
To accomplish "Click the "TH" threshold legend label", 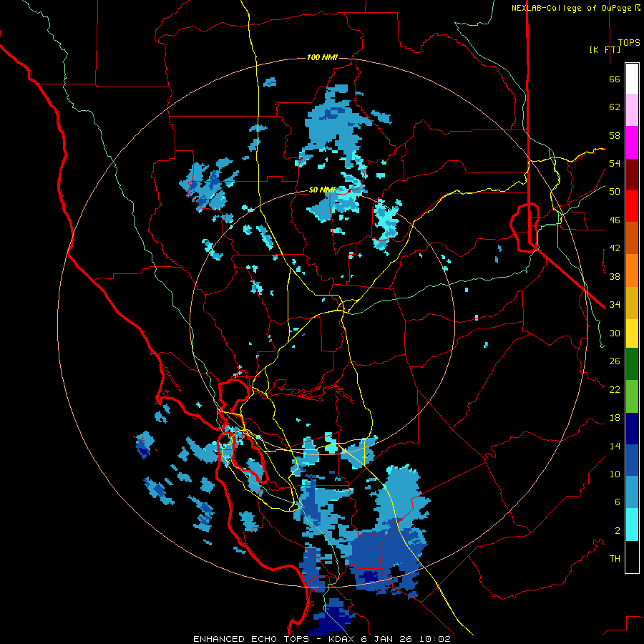I will pos(615,559).
